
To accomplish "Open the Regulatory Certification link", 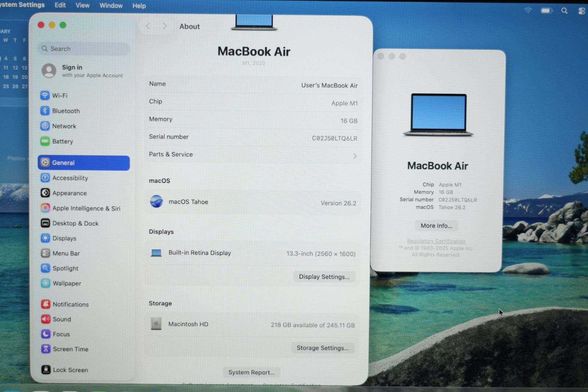I will (x=436, y=241).
